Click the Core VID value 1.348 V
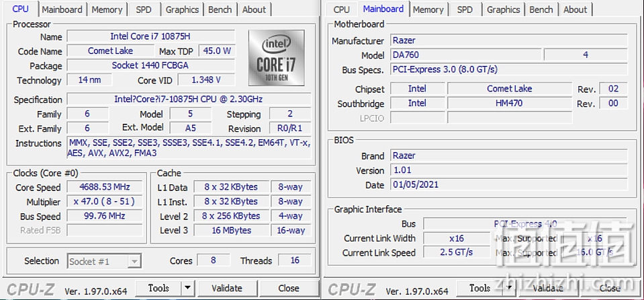644x300 pixels. pos(206,79)
